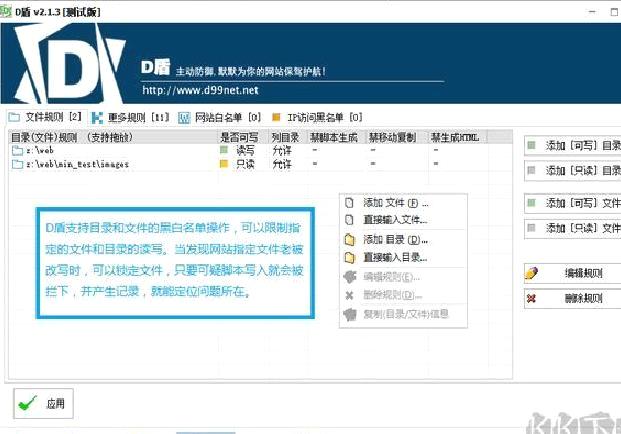Click green square on 添加 [可写] 目录

point(531,145)
